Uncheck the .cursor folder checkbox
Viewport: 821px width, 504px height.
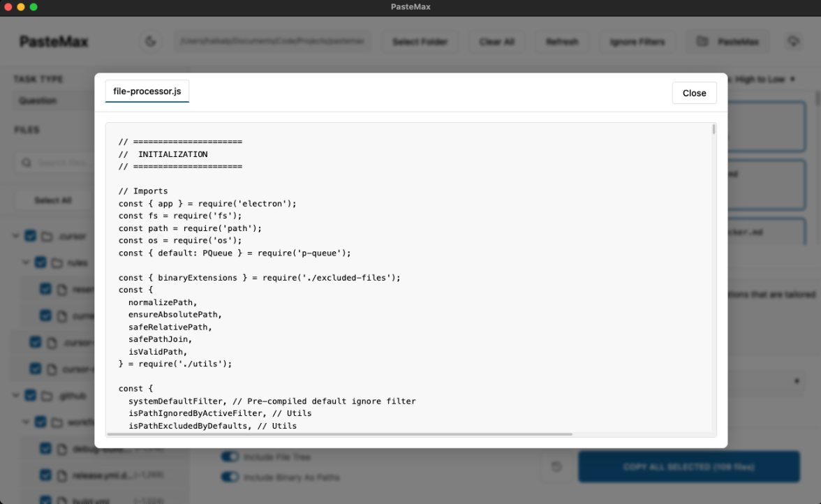coord(30,236)
